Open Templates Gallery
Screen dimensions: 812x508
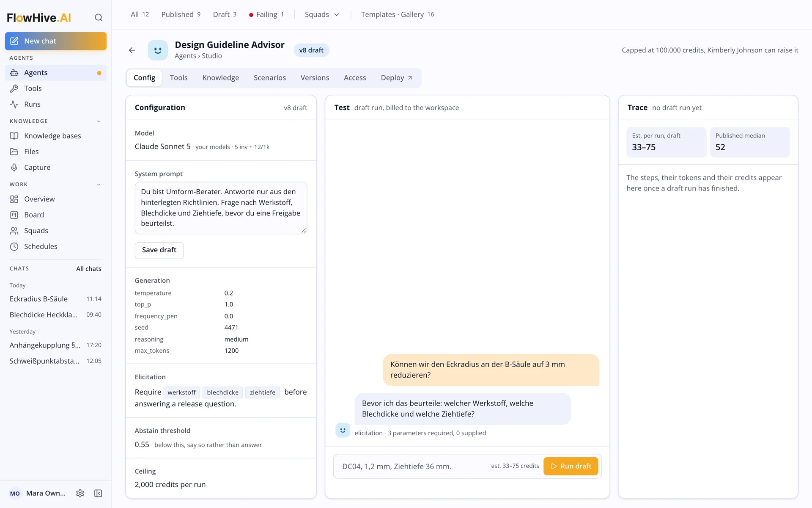tap(397, 14)
